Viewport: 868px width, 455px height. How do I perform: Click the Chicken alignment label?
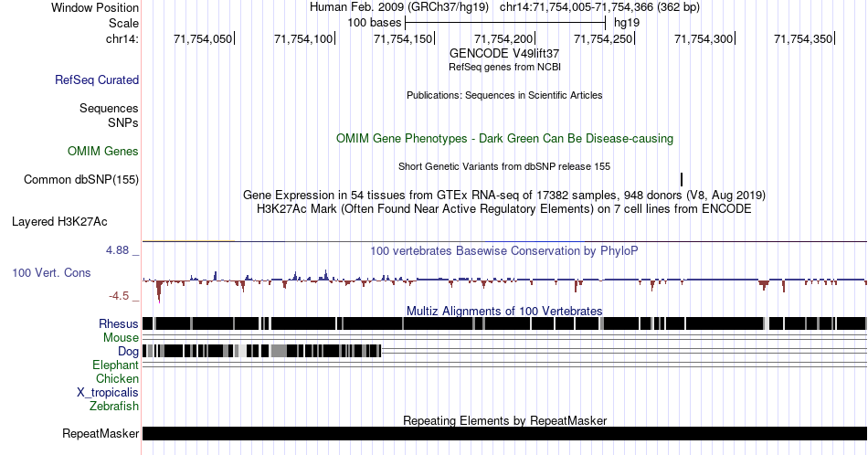pos(117,378)
